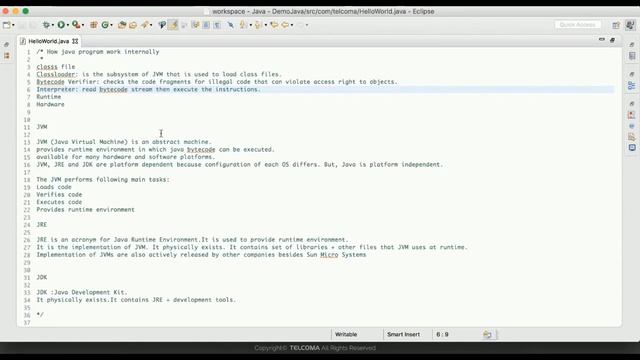Image resolution: width=640 pixels, height=360 pixels.
Task: Minimize the editor area
Action: coord(602,40)
